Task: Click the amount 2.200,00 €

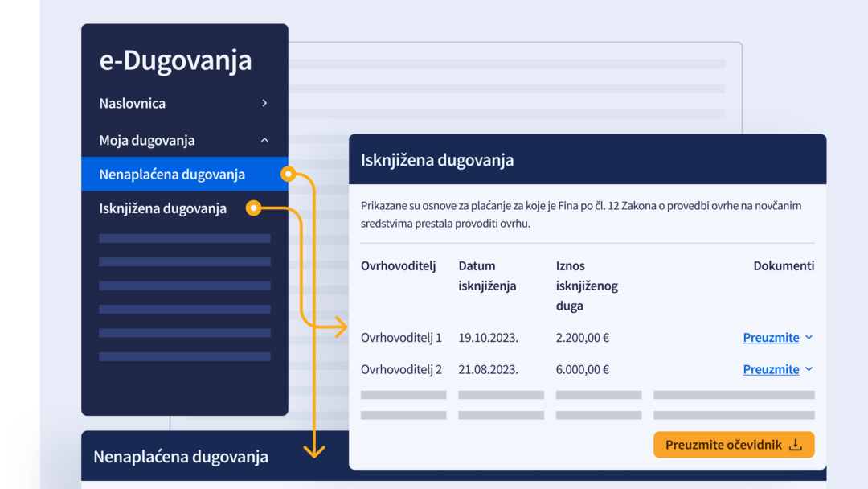Action: pyautogui.click(x=583, y=337)
